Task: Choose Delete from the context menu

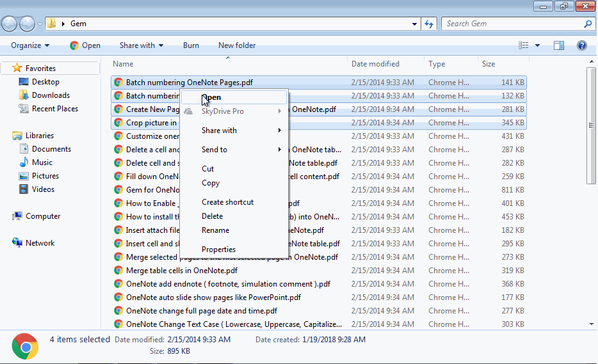Action: point(212,216)
